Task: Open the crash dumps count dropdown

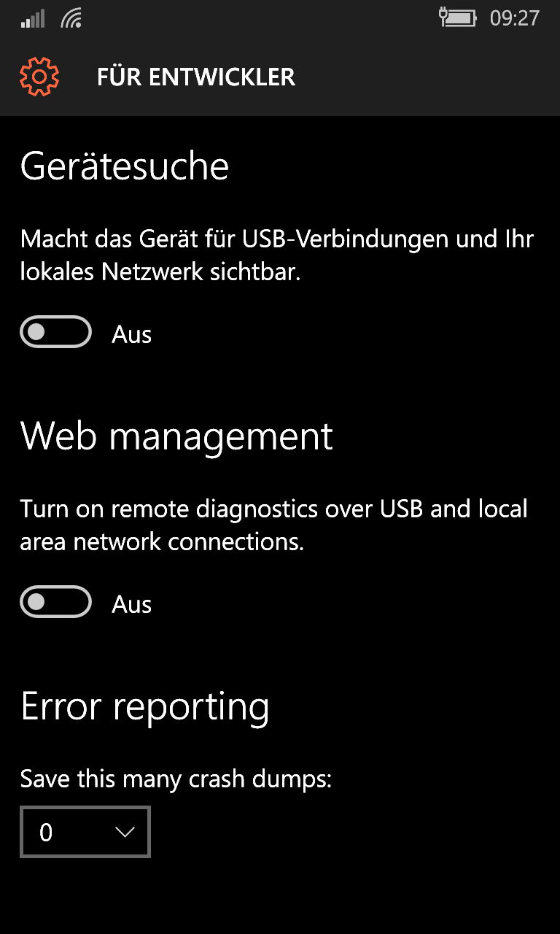Action: [x=85, y=832]
